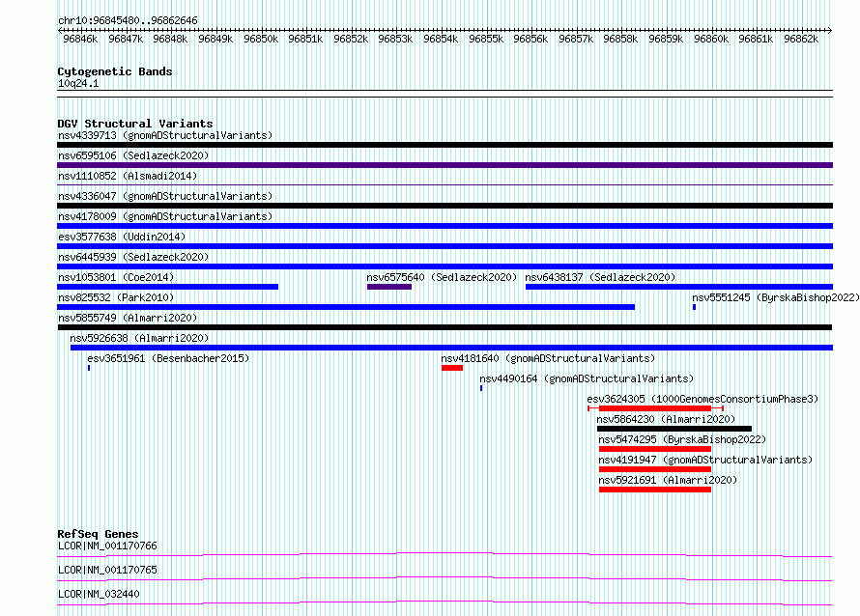
Task: Open the LCOR|NM_032440 gene label
Action: tap(99, 594)
